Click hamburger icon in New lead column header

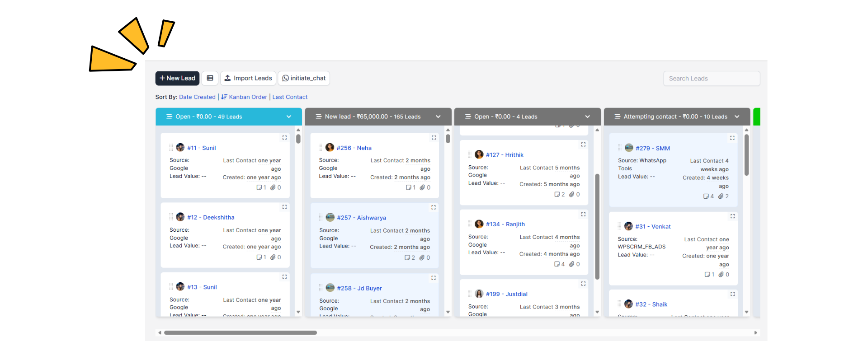pyautogui.click(x=319, y=117)
